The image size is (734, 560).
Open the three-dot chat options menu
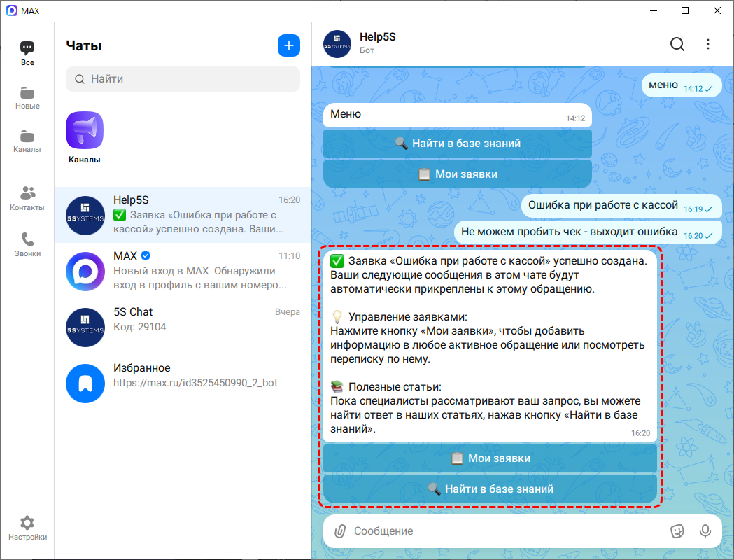click(708, 44)
